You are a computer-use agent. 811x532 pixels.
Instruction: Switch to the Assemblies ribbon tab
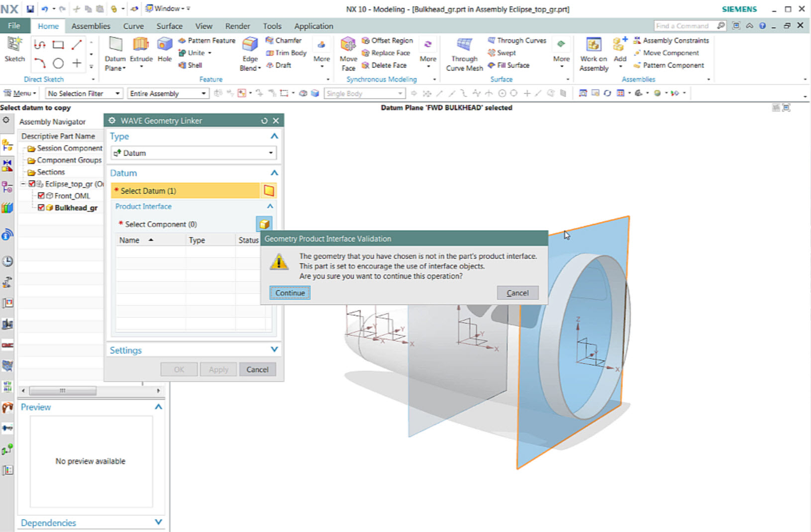[91, 26]
